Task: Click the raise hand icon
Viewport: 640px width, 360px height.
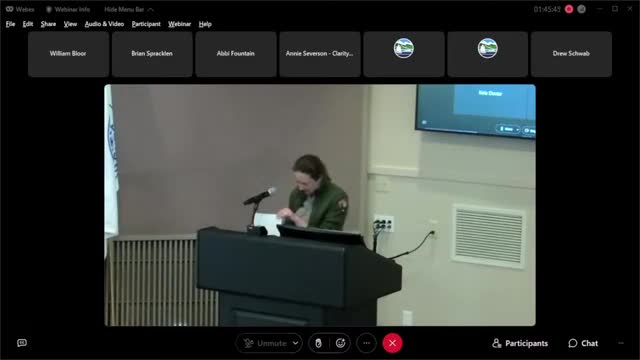Action: pyautogui.click(x=318, y=343)
